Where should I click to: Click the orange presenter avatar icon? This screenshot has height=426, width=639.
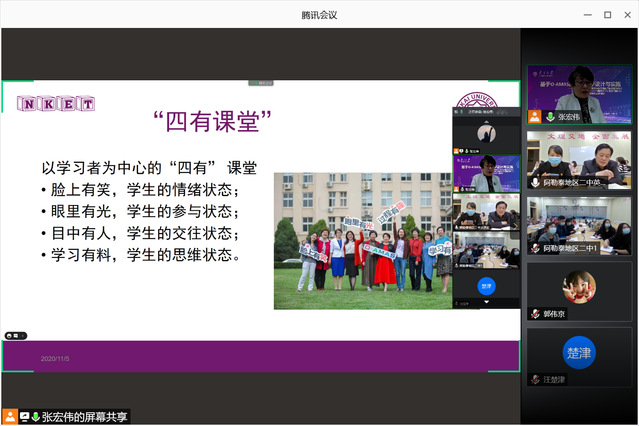(x=9, y=417)
